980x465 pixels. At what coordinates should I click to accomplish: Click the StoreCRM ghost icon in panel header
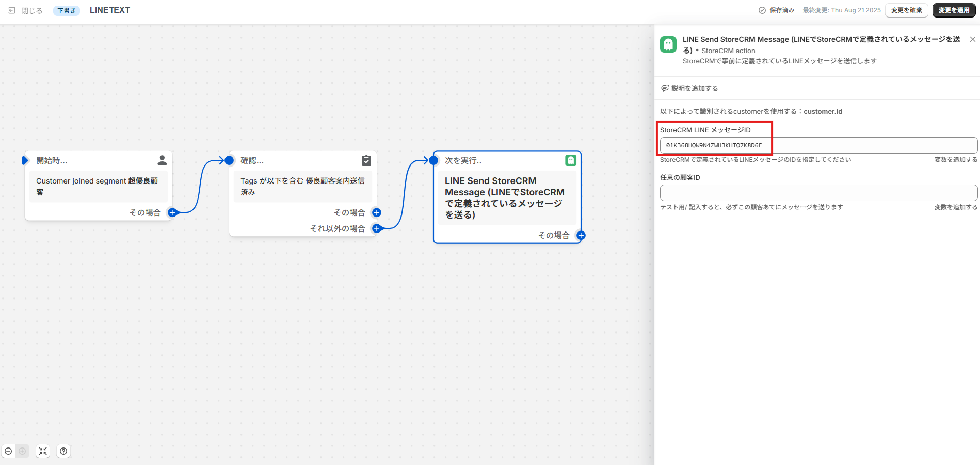(668, 44)
